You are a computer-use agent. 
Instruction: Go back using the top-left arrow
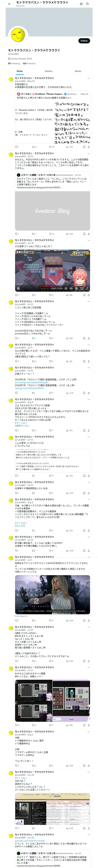[x=9, y=4]
